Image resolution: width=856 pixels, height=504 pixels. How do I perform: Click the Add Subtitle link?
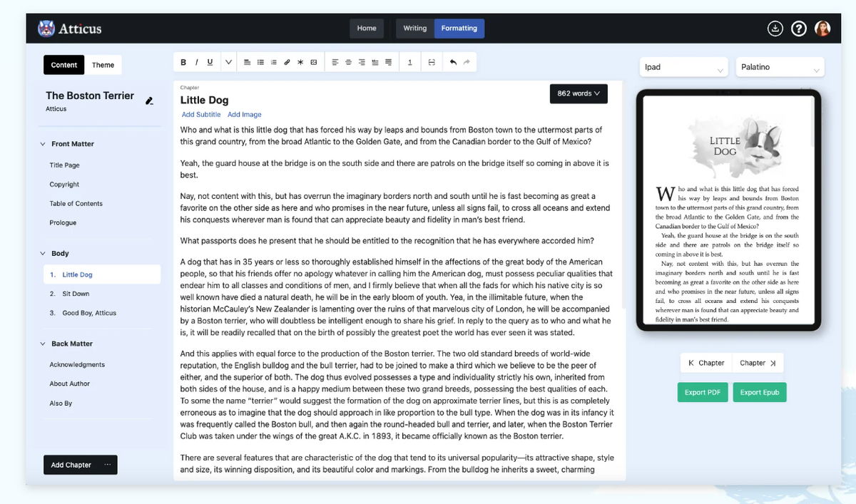click(x=200, y=114)
